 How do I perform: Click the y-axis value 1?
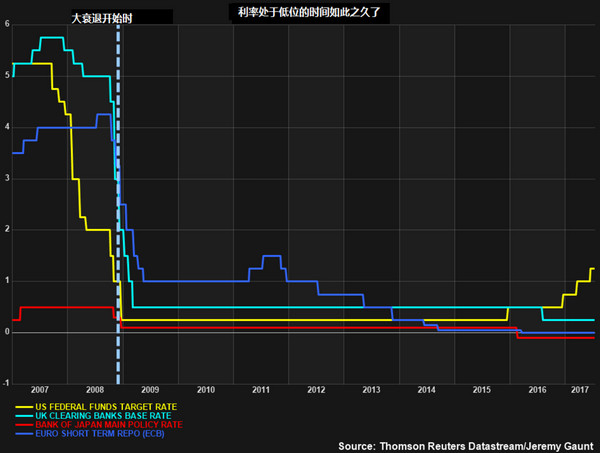click(7, 280)
